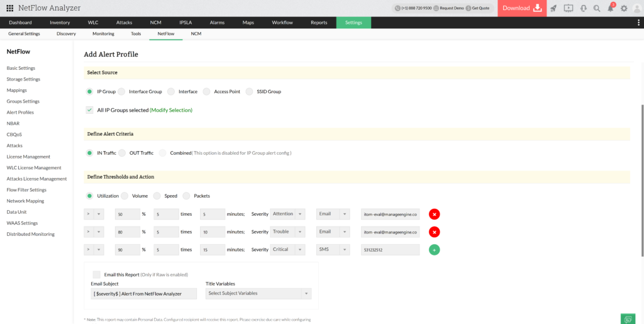Screen dimensions: 644x324
Task: Click the user profile avatar
Action: tap(636, 8)
